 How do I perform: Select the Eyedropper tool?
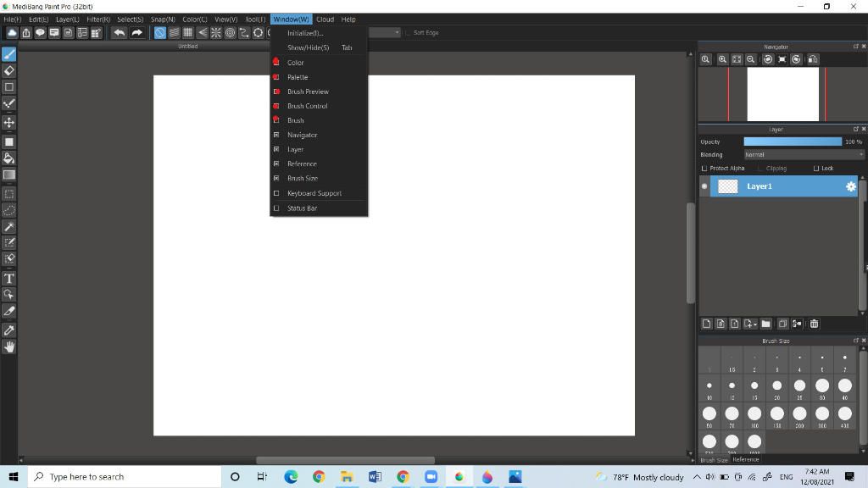pos(8,330)
